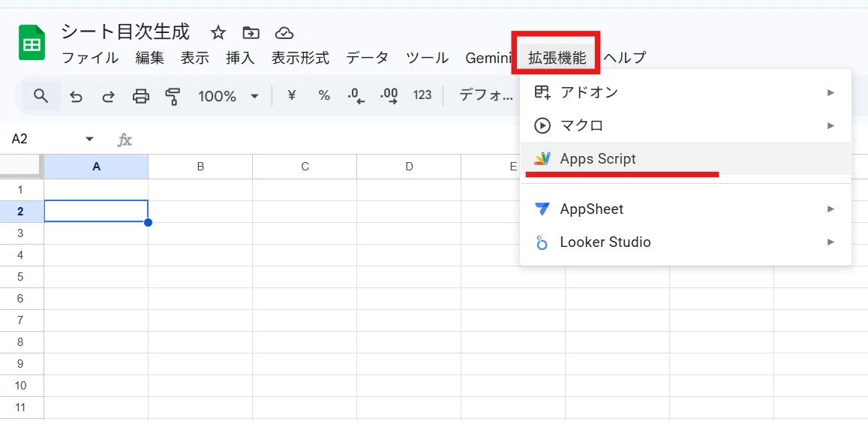Open the 123 number formats menu

(422, 95)
